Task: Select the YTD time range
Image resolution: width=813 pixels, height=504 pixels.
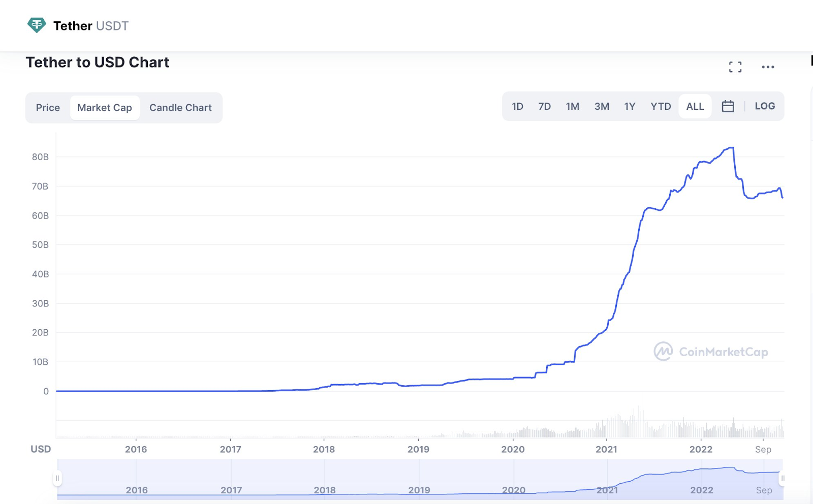Action: (661, 106)
